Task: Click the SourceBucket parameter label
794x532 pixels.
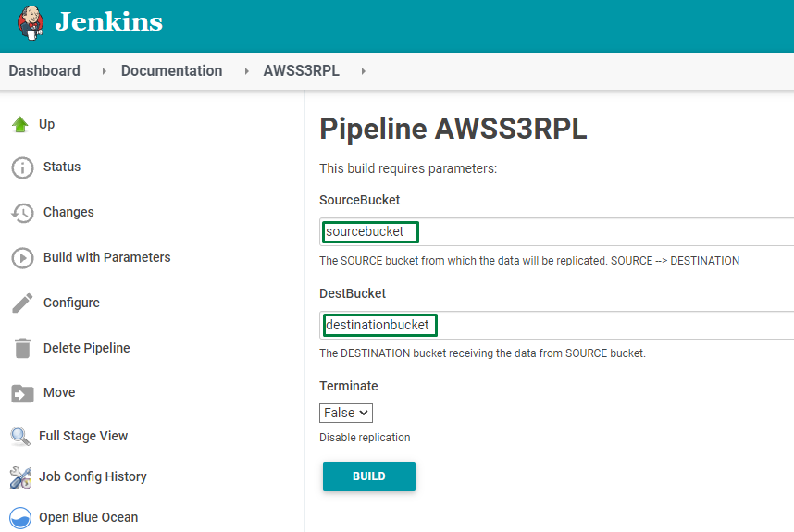Action: point(360,200)
